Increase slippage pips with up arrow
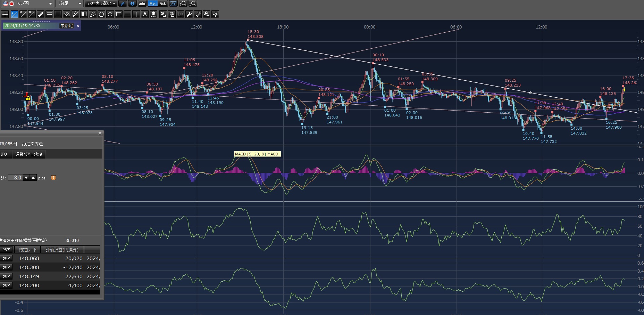644x315 pixels. (x=33, y=178)
